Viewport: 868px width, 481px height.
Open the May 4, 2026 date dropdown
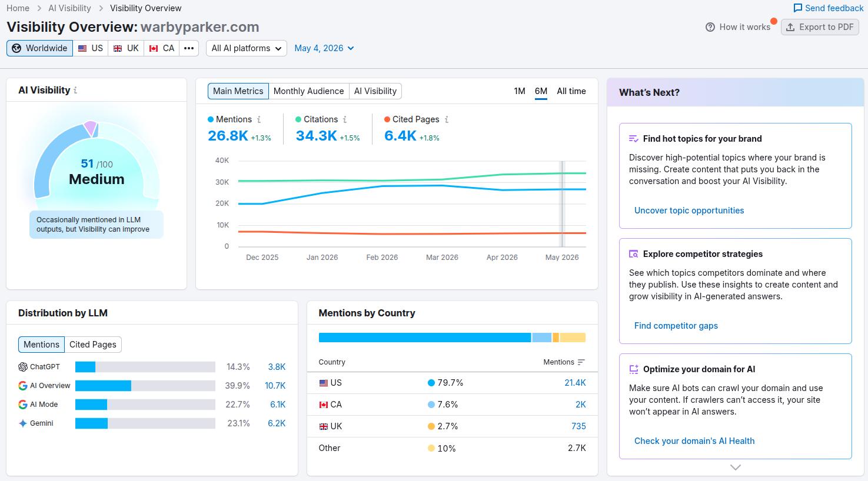(x=324, y=48)
